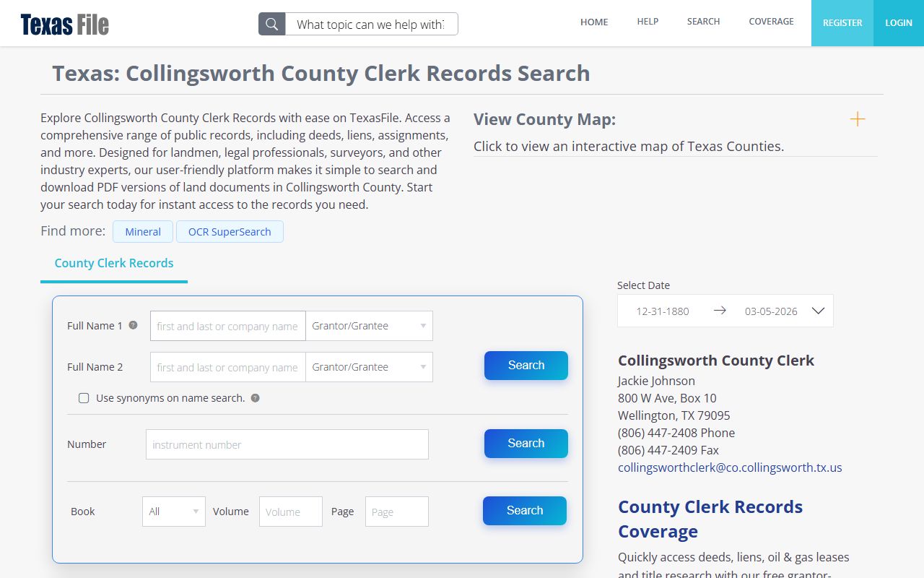Image resolution: width=924 pixels, height=578 pixels.
Task: Open the COVERAGE menu item
Action: [x=771, y=22]
